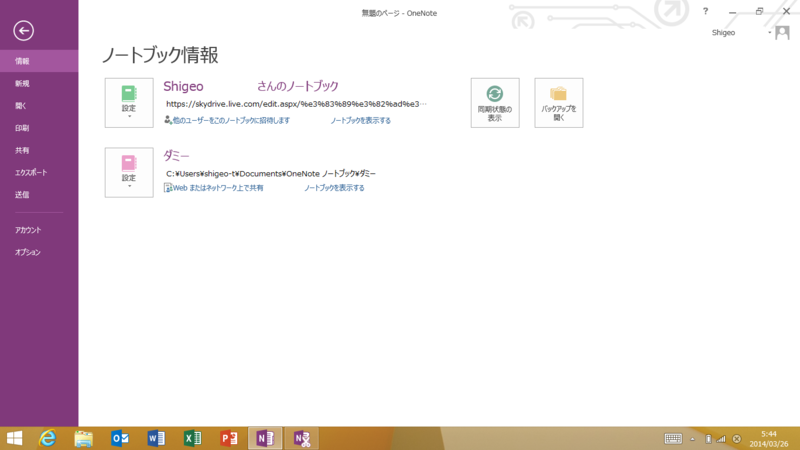Click バックアップを開く backup folder button
This screenshot has width=800, height=450.
[559, 103]
